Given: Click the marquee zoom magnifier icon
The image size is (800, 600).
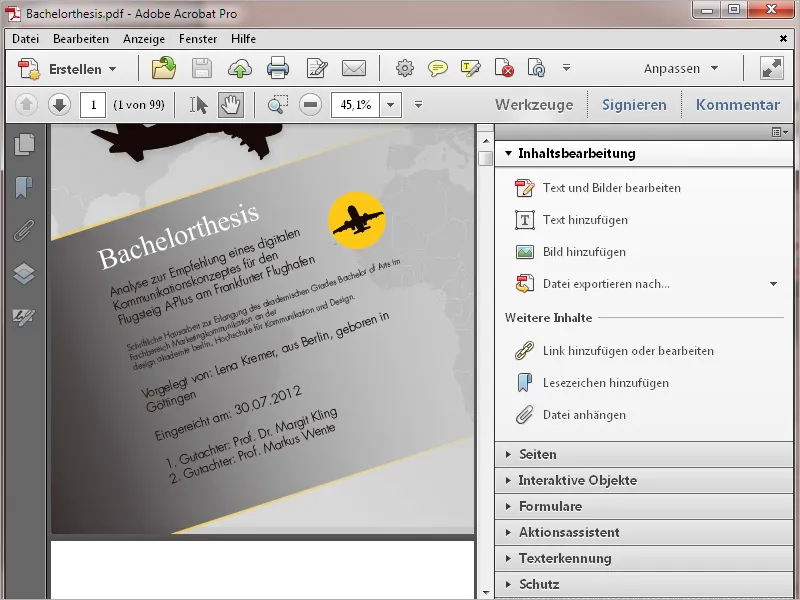Looking at the screenshot, I should pos(278,105).
